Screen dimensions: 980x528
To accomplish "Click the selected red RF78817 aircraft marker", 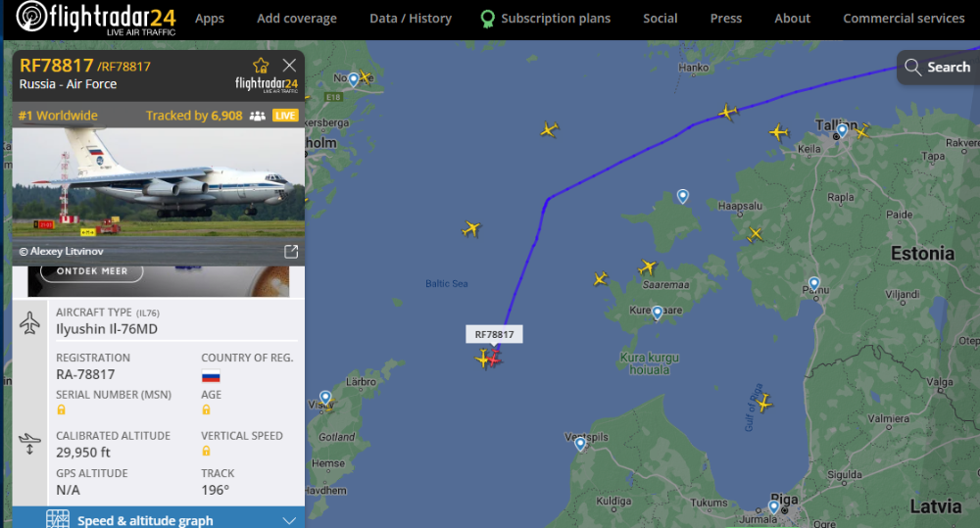I will click(494, 359).
